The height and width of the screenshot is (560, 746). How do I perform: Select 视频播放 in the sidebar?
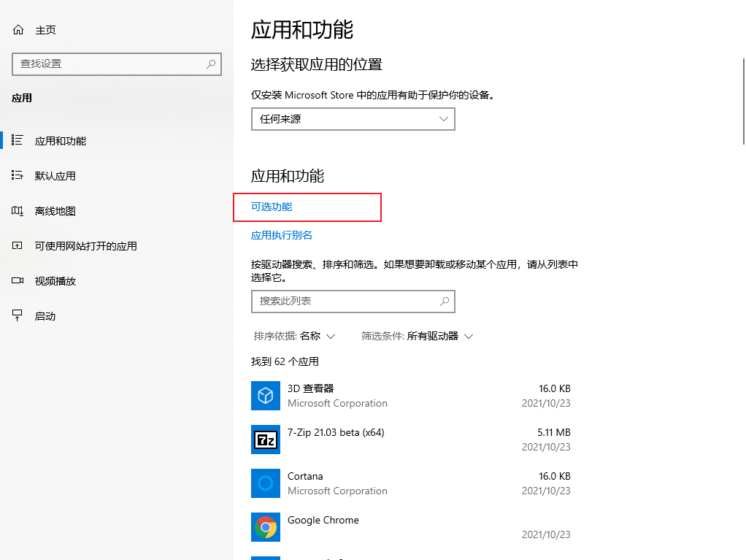coord(117,281)
